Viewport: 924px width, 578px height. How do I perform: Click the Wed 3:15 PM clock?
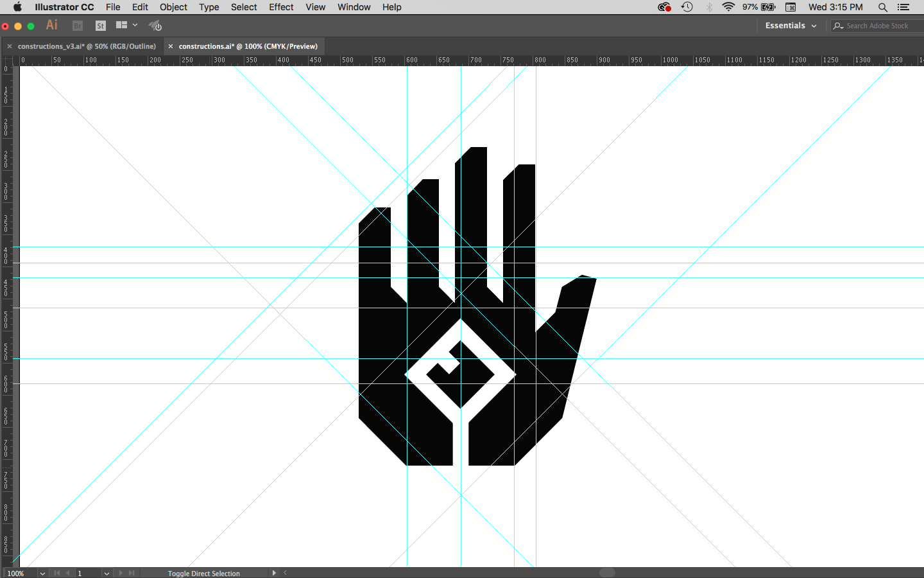tap(835, 7)
